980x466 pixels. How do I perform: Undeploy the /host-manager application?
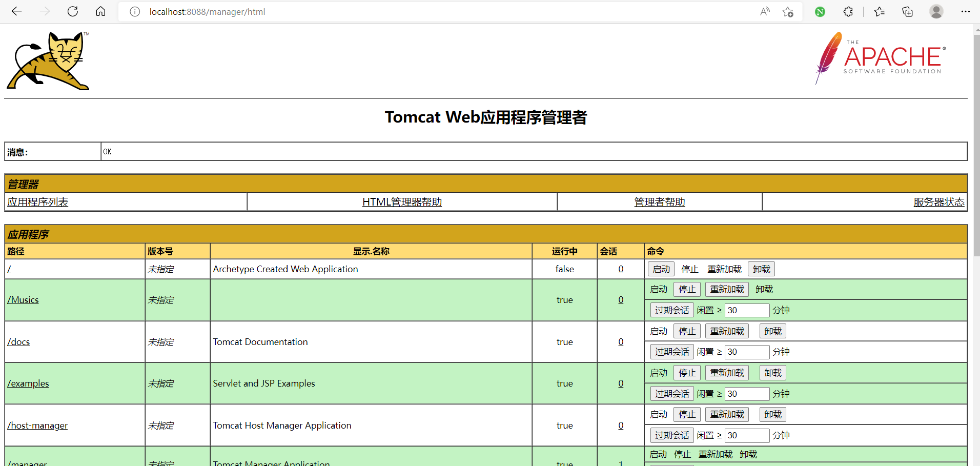[x=772, y=414]
